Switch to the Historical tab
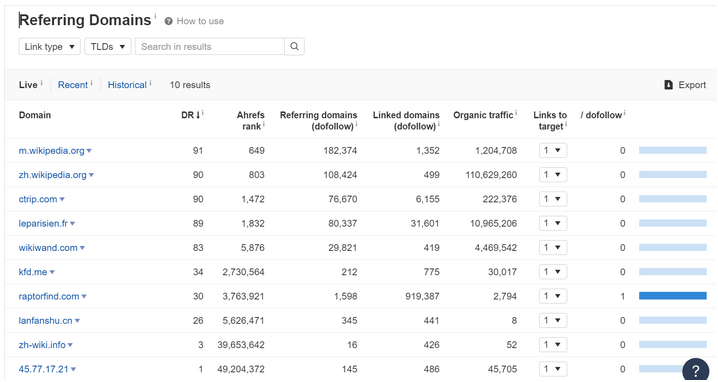 (x=127, y=85)
